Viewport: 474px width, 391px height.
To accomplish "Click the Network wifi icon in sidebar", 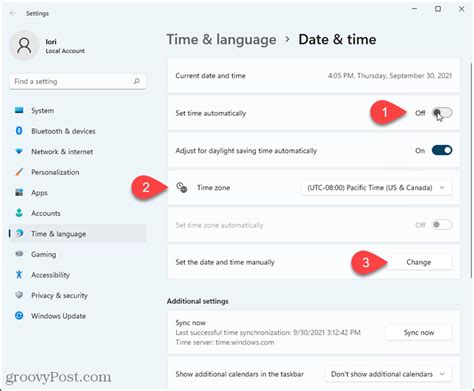I will click(x=19, y=151).
